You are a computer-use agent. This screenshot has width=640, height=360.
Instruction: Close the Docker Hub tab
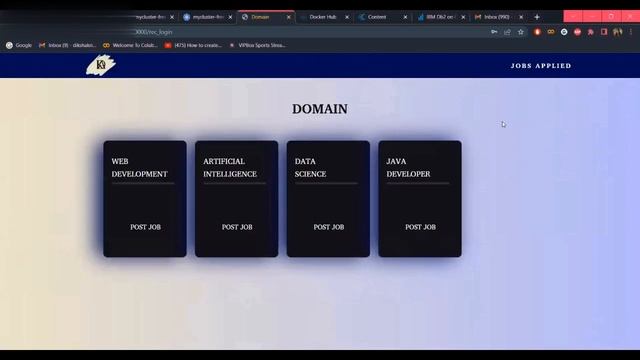347,17
